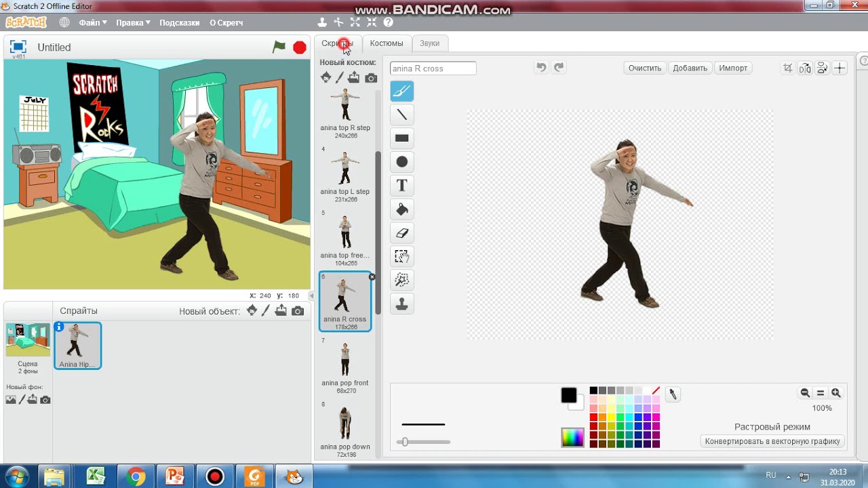Upload new sprite from file
Image resolution: width=868 pixels, height=488 pixels.
click(x=281, y=311)
